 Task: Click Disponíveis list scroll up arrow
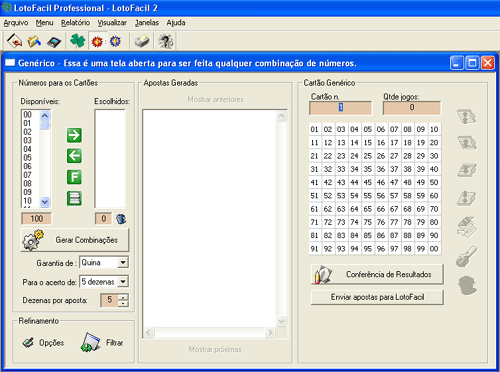coord(45,115)
